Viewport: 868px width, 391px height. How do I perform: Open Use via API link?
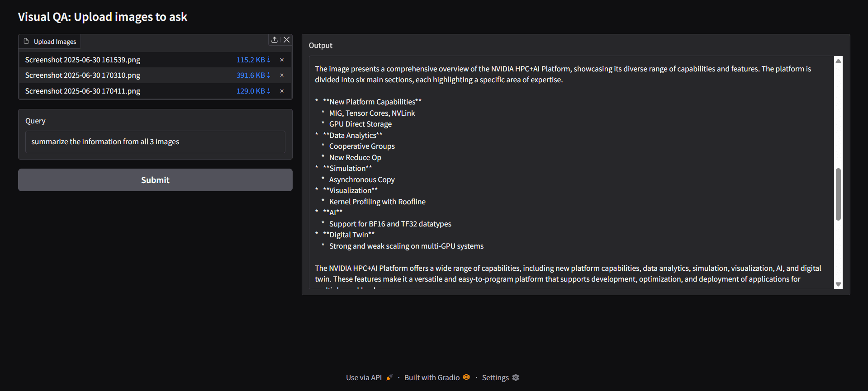tap(369, 377)
